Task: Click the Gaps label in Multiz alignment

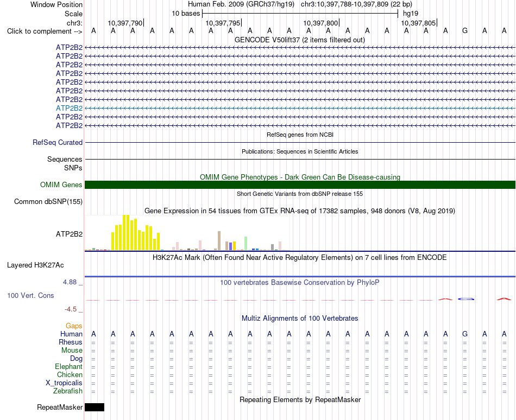Action: pyautogui.click(x=74, y=326)
